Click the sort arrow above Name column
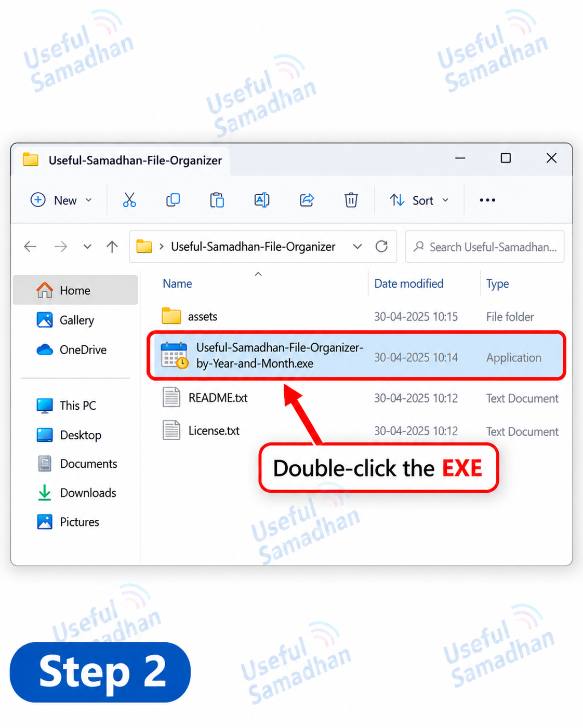 (x=258, y=274)
